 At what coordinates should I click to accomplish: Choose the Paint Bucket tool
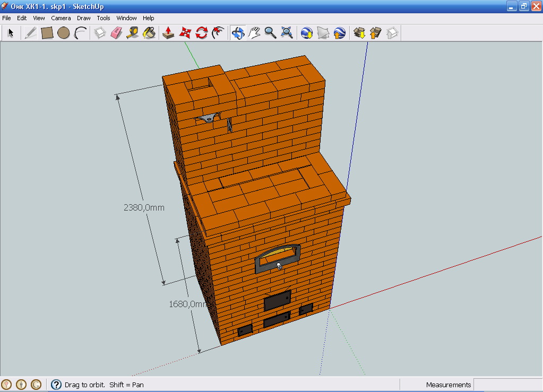tap(149, 33)
